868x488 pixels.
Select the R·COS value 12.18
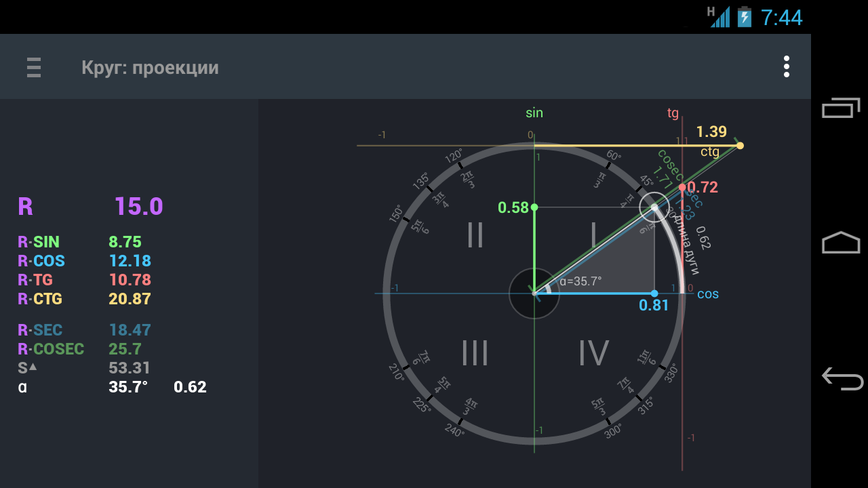tap(130, 261)
